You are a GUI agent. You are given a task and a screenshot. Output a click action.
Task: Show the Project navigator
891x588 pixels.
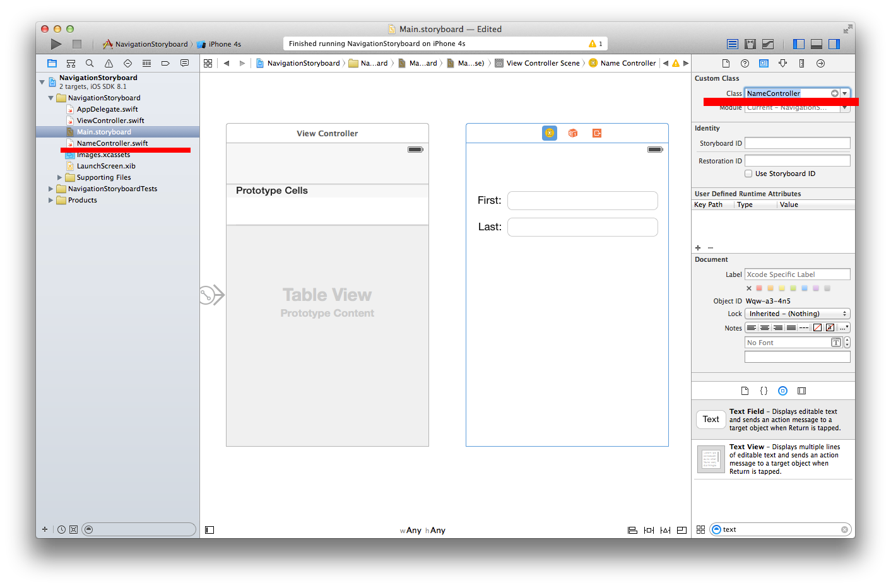pyautogui.click(x=52, y=63)
